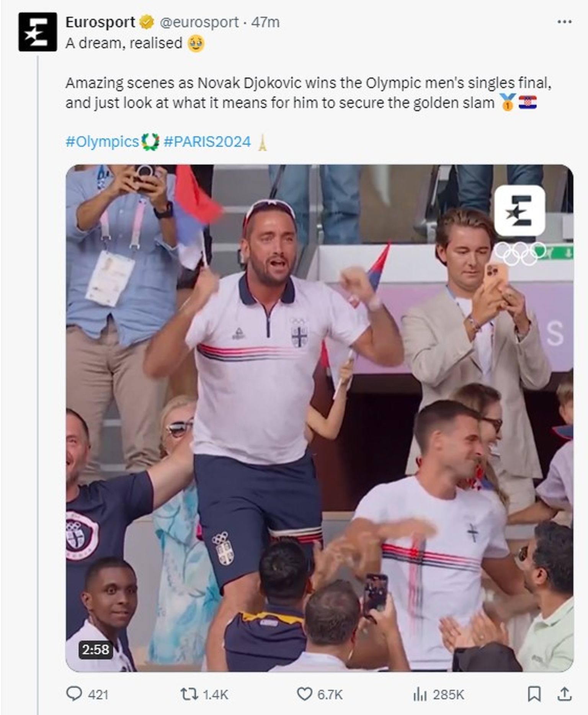Viewport: 588px width, 715px height.
Task: Click the Eurosport display name
Action: pyautogui.click(x=100, y=22)
